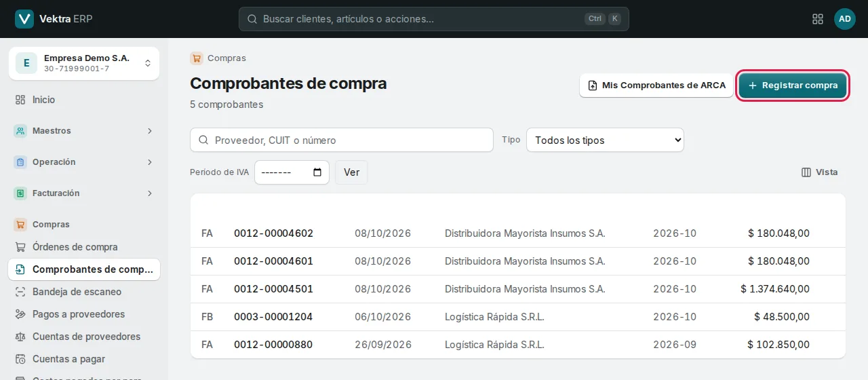Screen dimensions: 868x380
Task: Expand the Facturación section chevron
Action: [150, 193]
